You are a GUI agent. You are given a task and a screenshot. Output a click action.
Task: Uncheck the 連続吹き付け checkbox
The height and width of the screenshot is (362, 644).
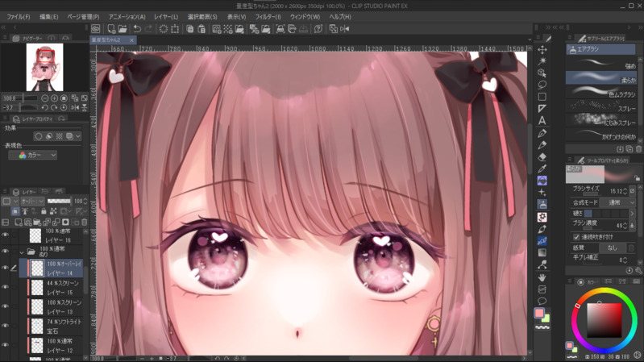(576, 237)
